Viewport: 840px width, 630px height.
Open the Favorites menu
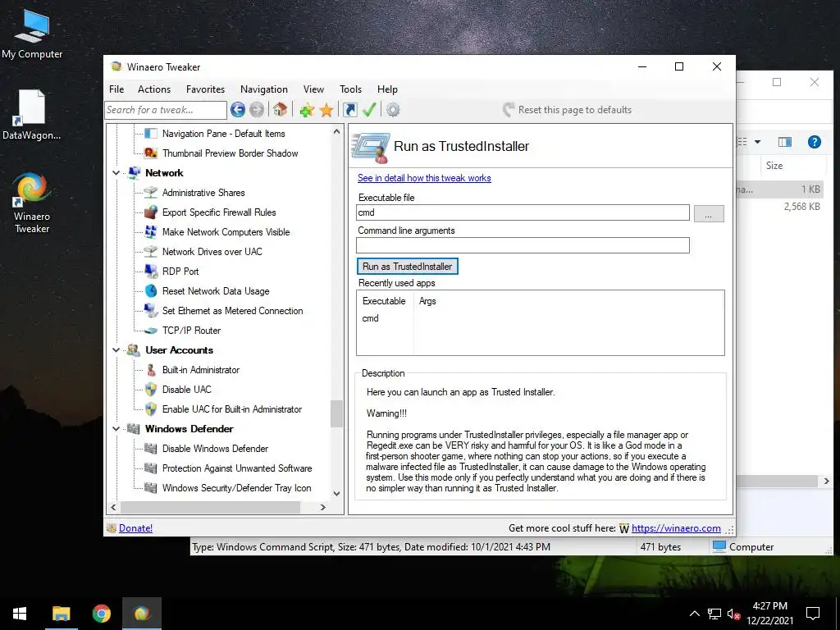coord(205,89)
